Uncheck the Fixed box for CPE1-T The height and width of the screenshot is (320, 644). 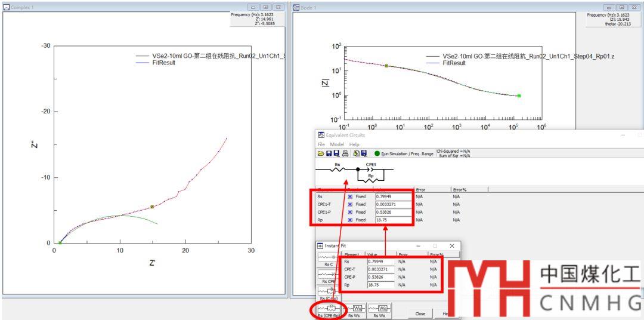(x=350, y=204)
